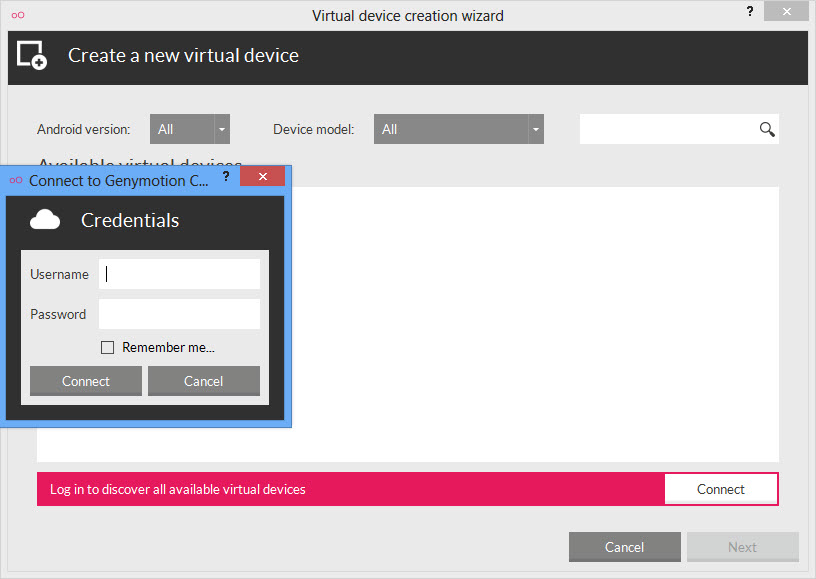This screenshot has width=816, height=579.
Task: Close the Virtual device creation wizard window
Action: coord(786,11)
